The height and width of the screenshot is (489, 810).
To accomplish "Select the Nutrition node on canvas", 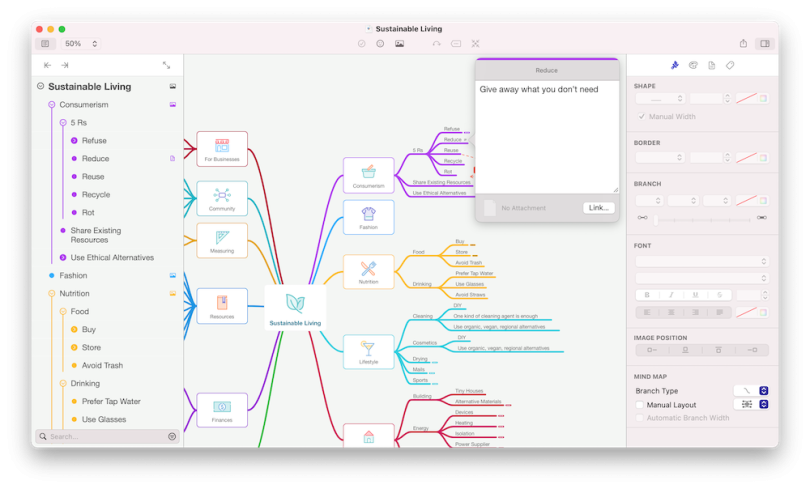I will 369,272.
